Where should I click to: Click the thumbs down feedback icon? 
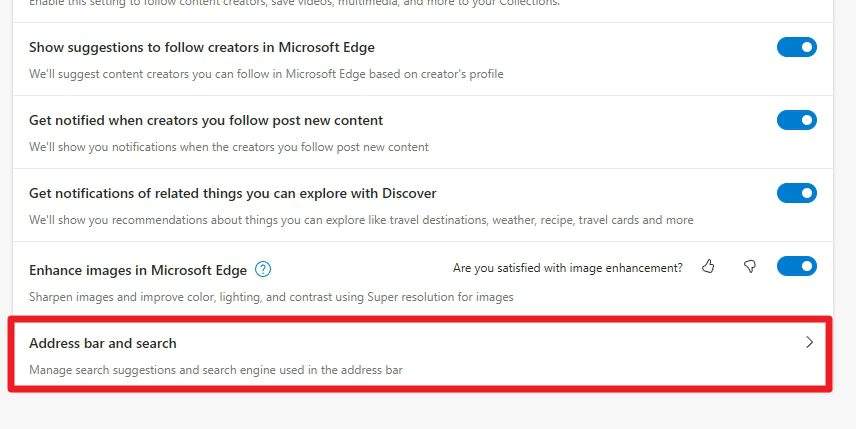point(750,266)
